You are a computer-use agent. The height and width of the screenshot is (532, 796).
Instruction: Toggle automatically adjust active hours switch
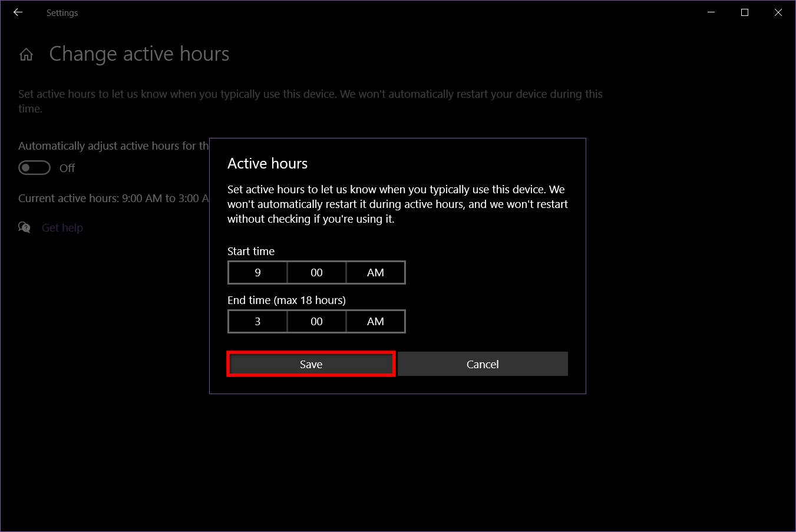34,168
